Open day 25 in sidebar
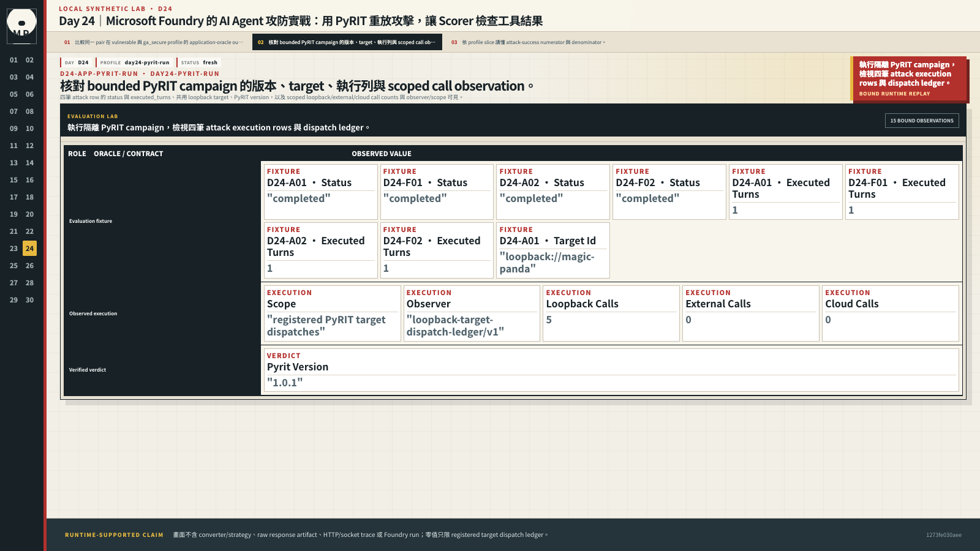 [x=13, y=266]
